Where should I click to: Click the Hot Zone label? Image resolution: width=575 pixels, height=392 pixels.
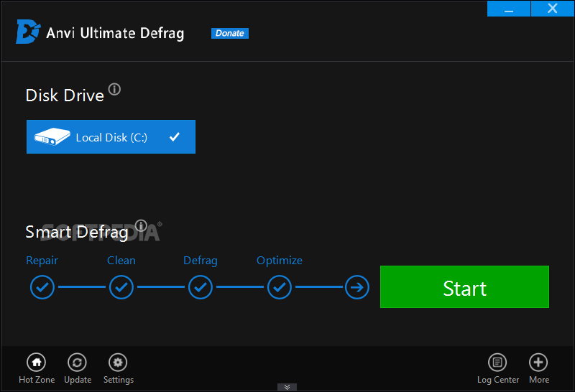pos(37,380)
